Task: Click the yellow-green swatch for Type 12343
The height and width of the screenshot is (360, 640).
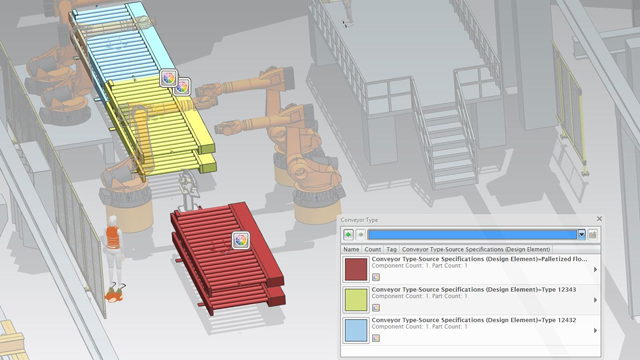Action: click(356, 300)
